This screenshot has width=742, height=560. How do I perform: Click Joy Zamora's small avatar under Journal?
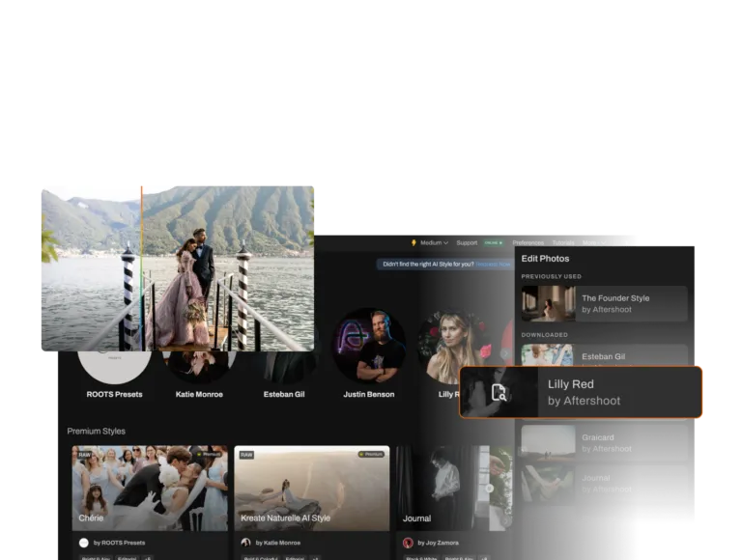coord(409,543)
